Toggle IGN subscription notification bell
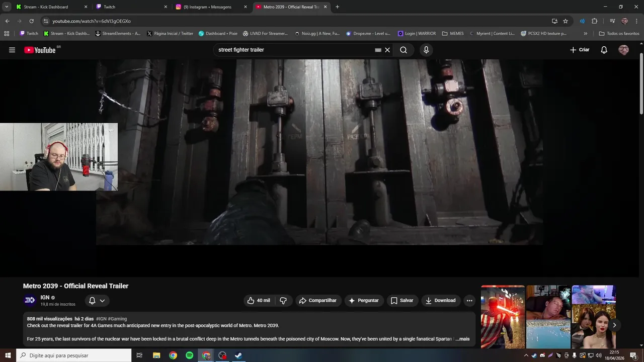Image resolution: width=644 pixels, height=362 pixels. coord(97,301)
